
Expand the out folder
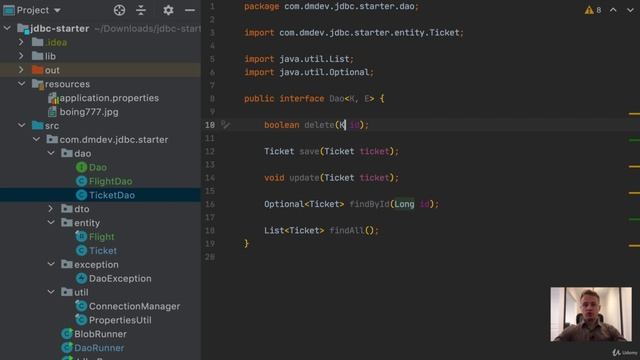(21, 70)
